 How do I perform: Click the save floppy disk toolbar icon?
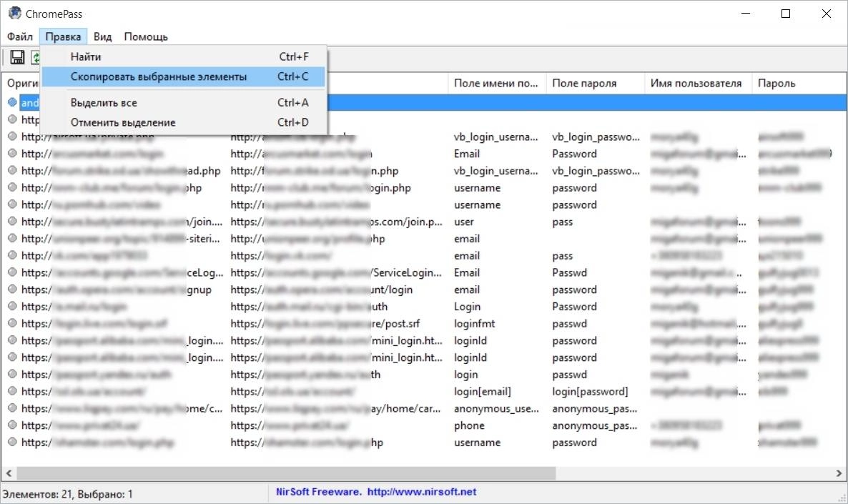click(17, 56)
